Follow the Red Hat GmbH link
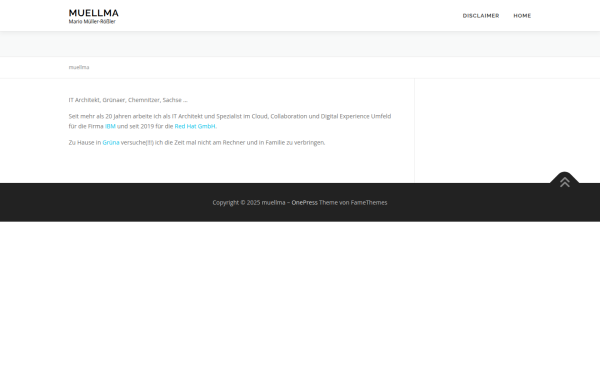This screenshot has width=600, height=375. (x=195, y=126)
